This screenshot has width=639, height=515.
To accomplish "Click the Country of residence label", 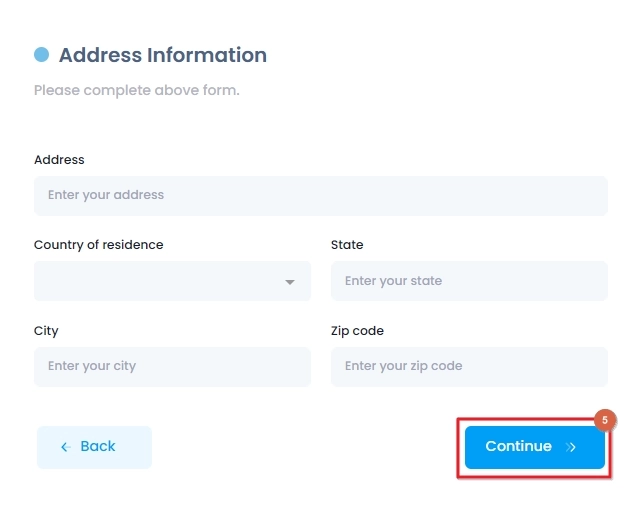I will [x=99, y=245].
